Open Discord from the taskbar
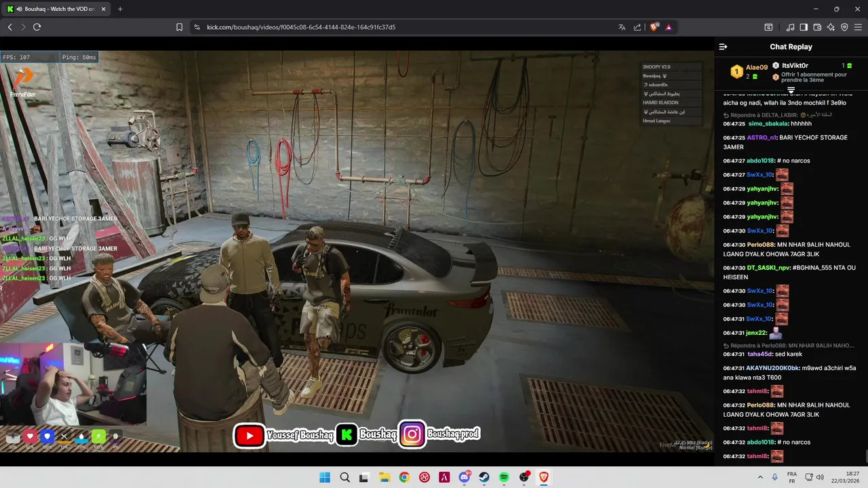This screenshot has height=488, width=868. coord(465,477)
